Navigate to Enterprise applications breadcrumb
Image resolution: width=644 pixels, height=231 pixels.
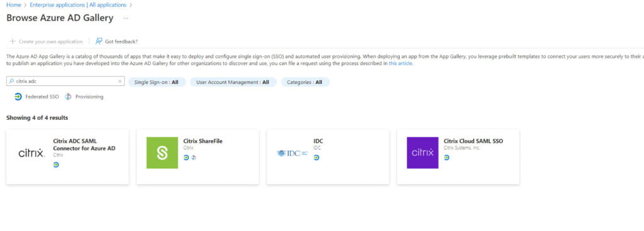[x=78, y=5]
